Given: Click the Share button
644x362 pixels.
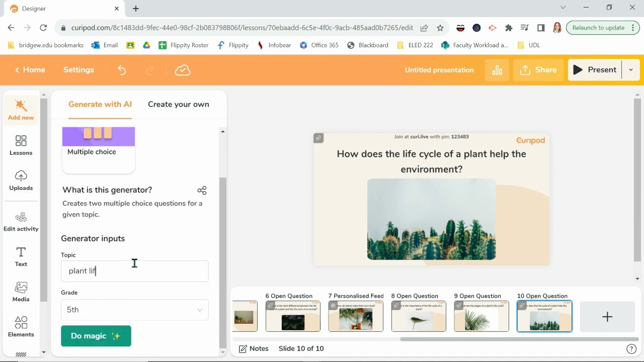Looking at the screenshot, I should point(538,70).
